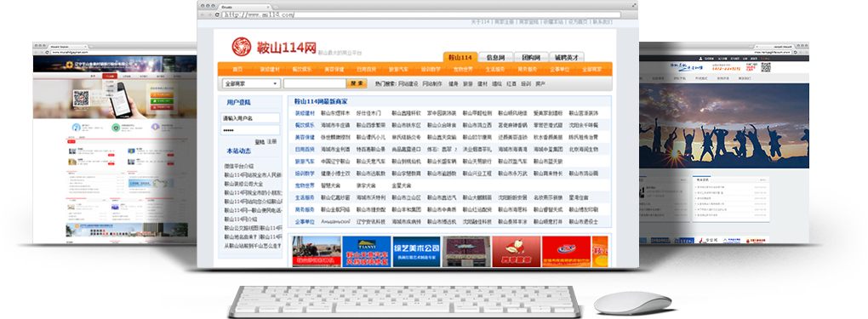Open the 全部商家 category dropdown
Image resolution: width=868 pixels, height=319 pixels.
(251, 83)
